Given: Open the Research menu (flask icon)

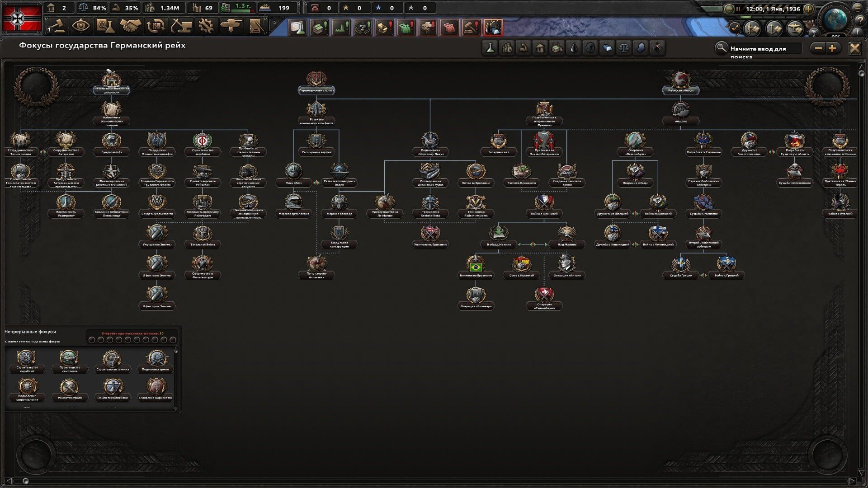Looking at the screenshot, I should [105, 26].
